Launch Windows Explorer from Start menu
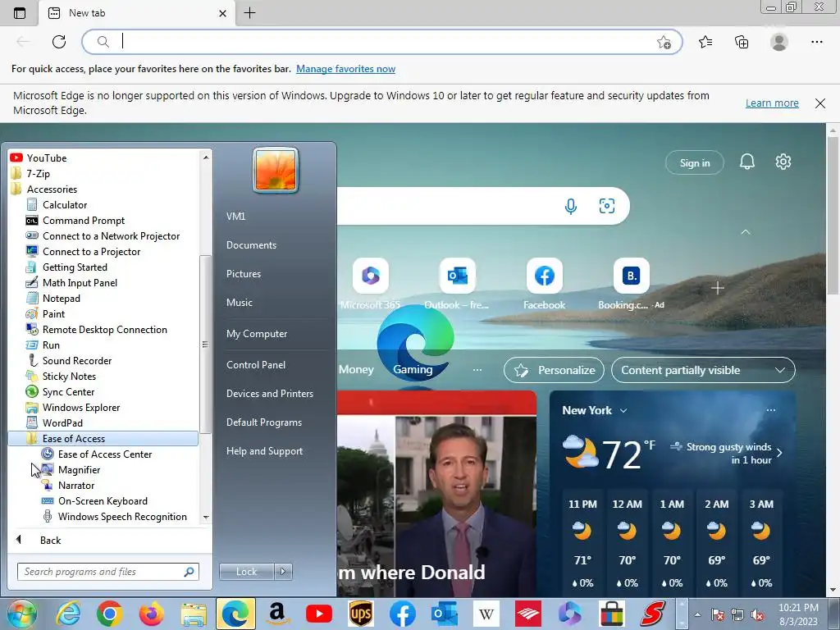 pyautogui.click(x=81, y=407)
